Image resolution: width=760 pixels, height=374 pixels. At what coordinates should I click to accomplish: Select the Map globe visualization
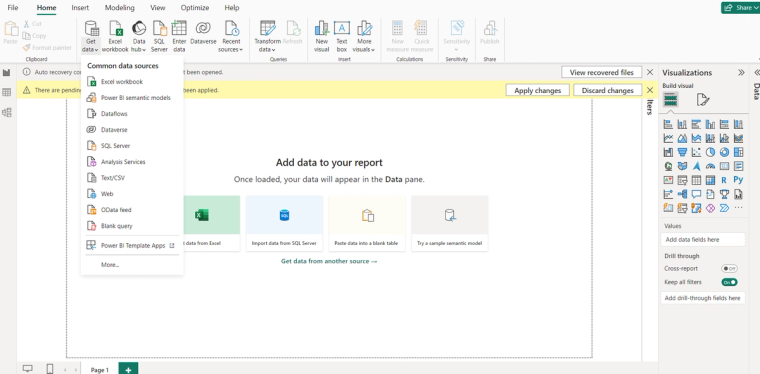coord(668,166)
